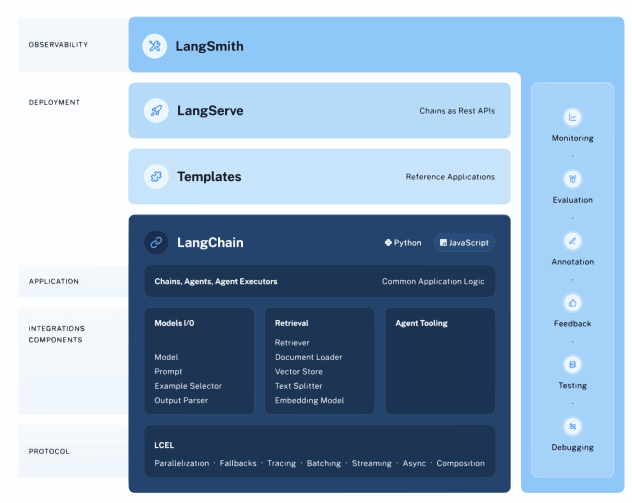The height and width of the screenshot is (503, 632).
Task: Switch to the JavaScript option
Action: (464, 242)
